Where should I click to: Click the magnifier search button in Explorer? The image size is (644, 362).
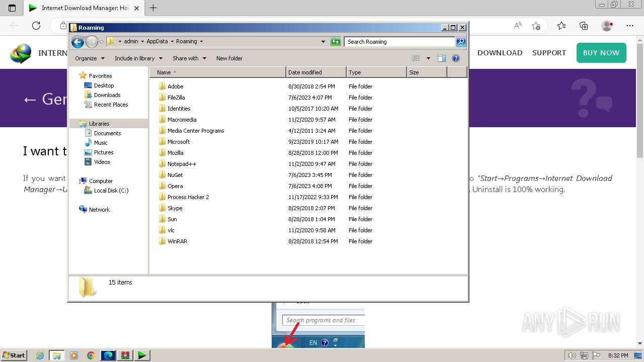tap(461, 42)
